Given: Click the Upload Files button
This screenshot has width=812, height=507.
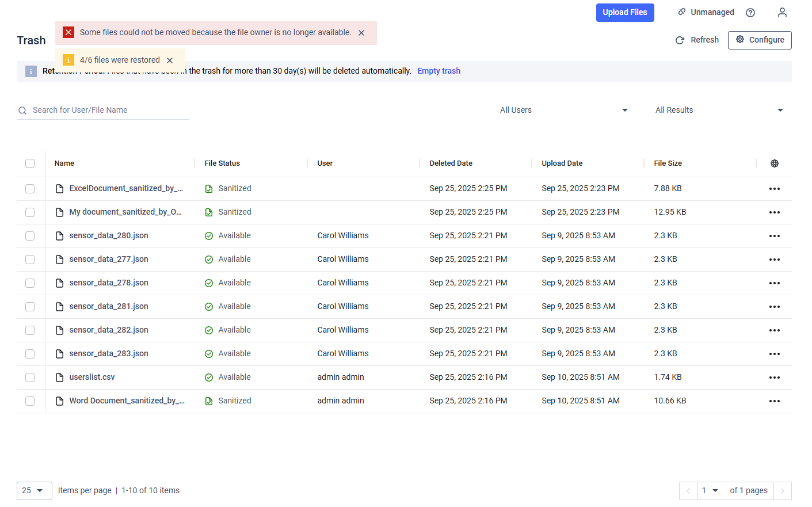Looking at the screenshot, I should (x=624, y=13).
